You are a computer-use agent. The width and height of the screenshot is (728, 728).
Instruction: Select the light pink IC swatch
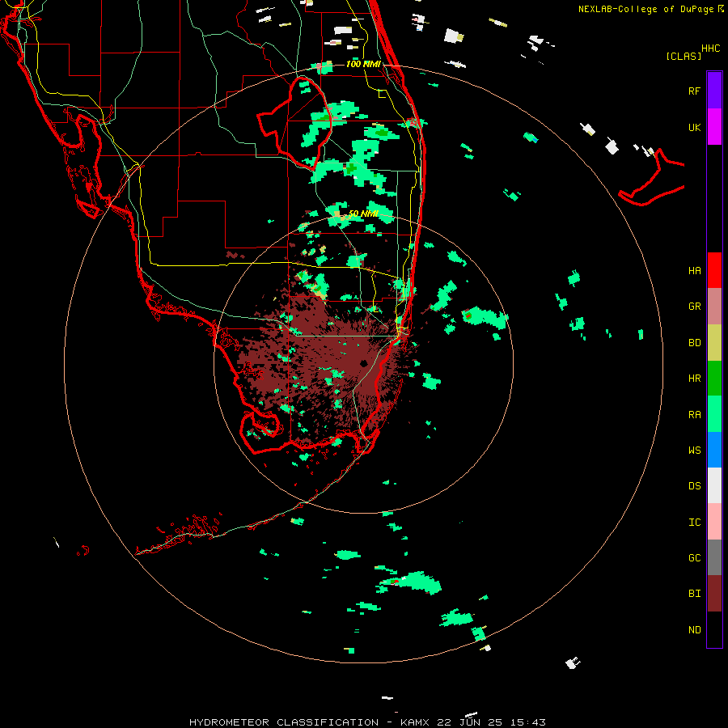(x=714, y=522)
